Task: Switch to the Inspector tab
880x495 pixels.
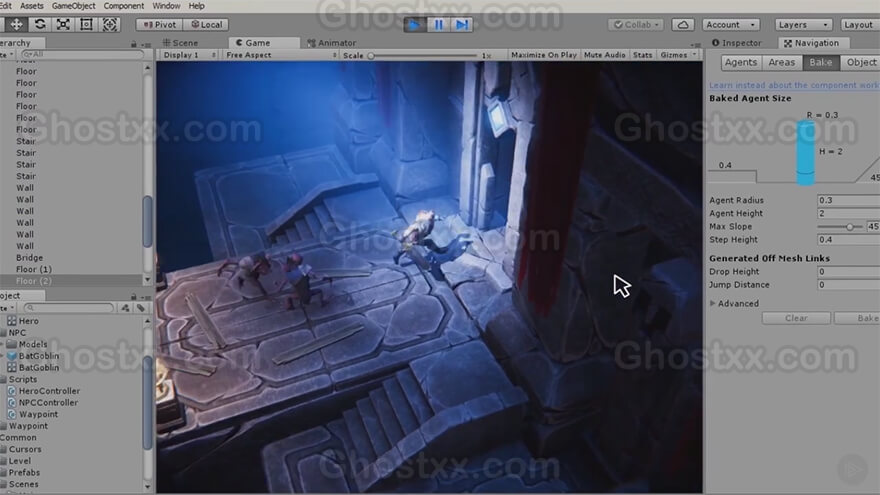Action: click(736, 43)
